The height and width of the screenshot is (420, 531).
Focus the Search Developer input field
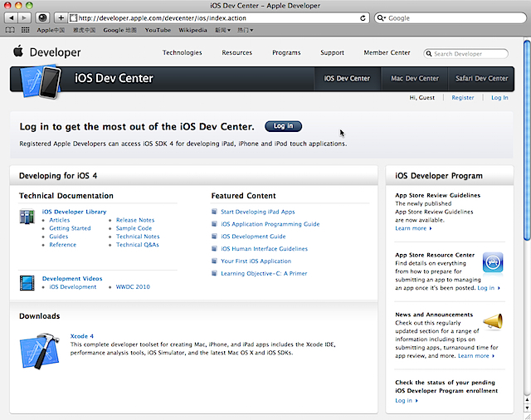[x=470, y=54]
